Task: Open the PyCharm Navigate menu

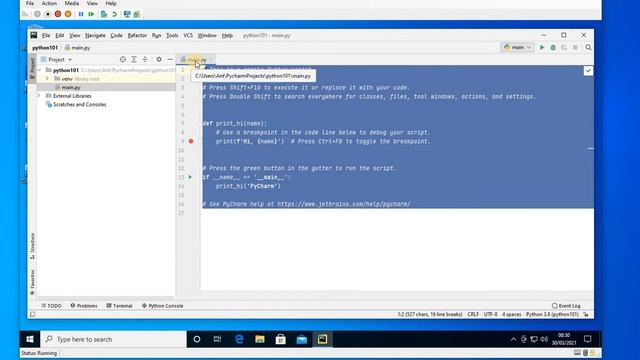Action: coord(95,36)
